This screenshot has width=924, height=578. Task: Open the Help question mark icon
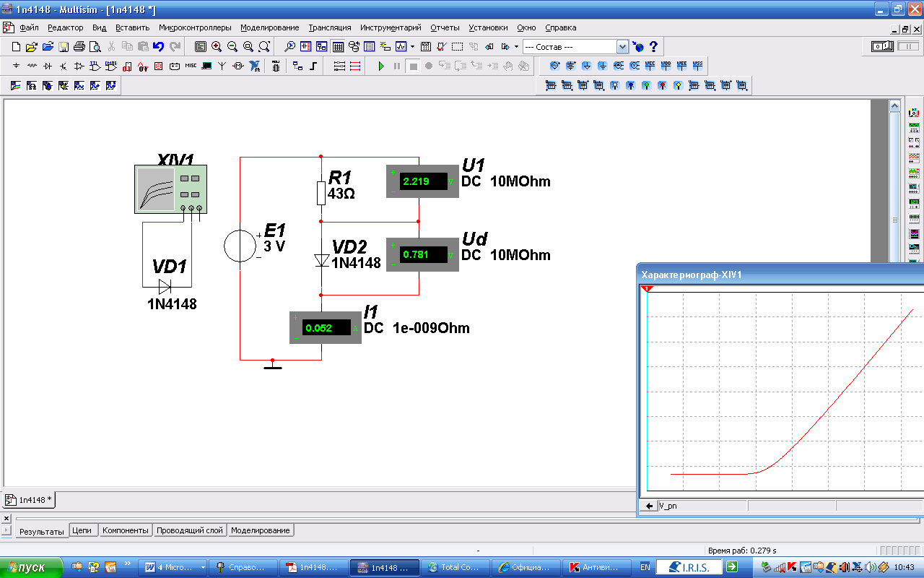(653, 46)
